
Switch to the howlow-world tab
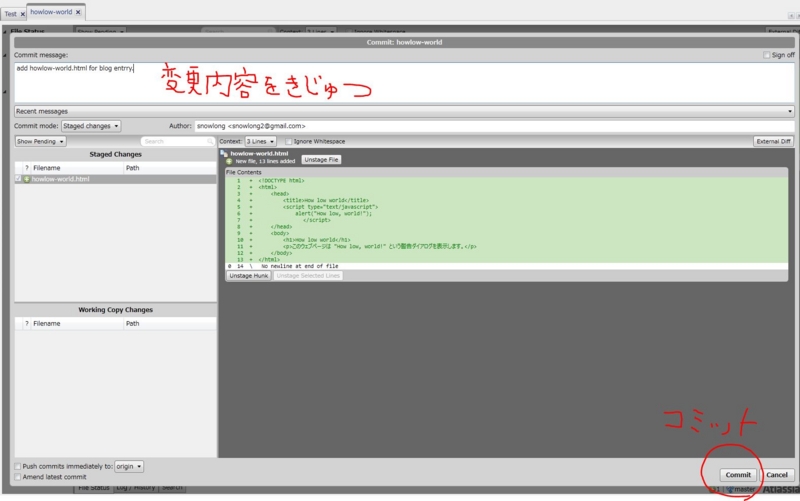click(x=51, y=12)
